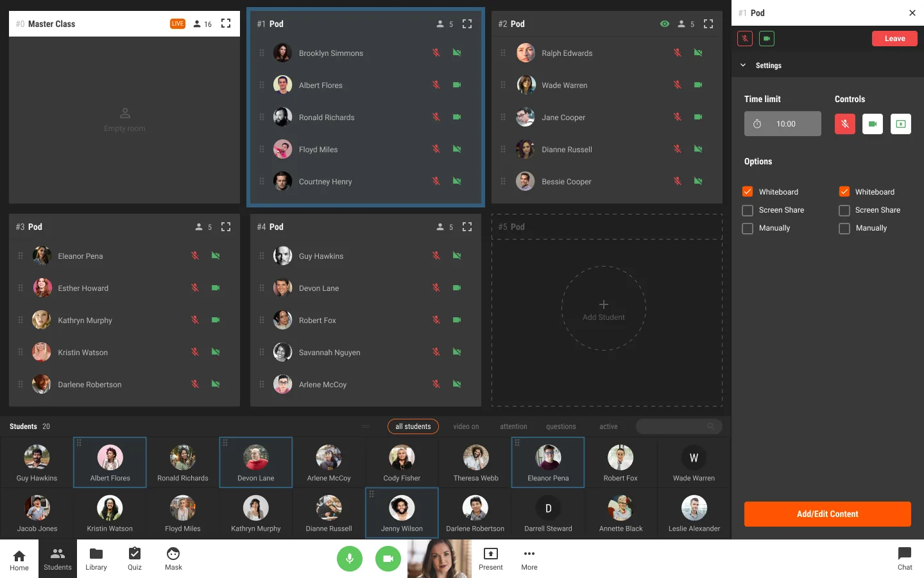Select the Theresa Webb student thumbnail

click(x=475, y=462)
